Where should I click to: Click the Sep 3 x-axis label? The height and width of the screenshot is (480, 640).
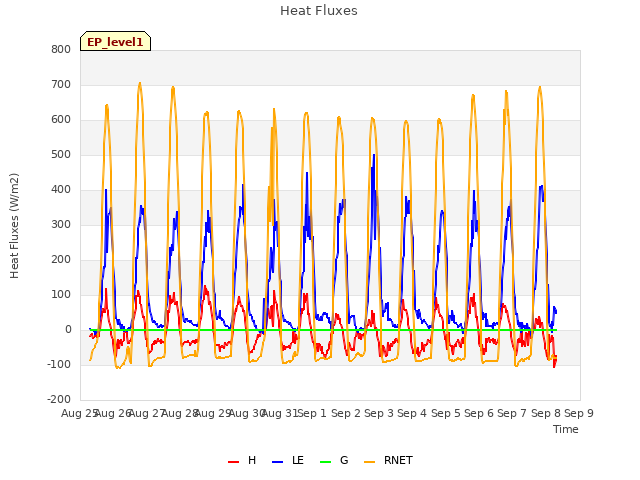(x=379, y=413)
